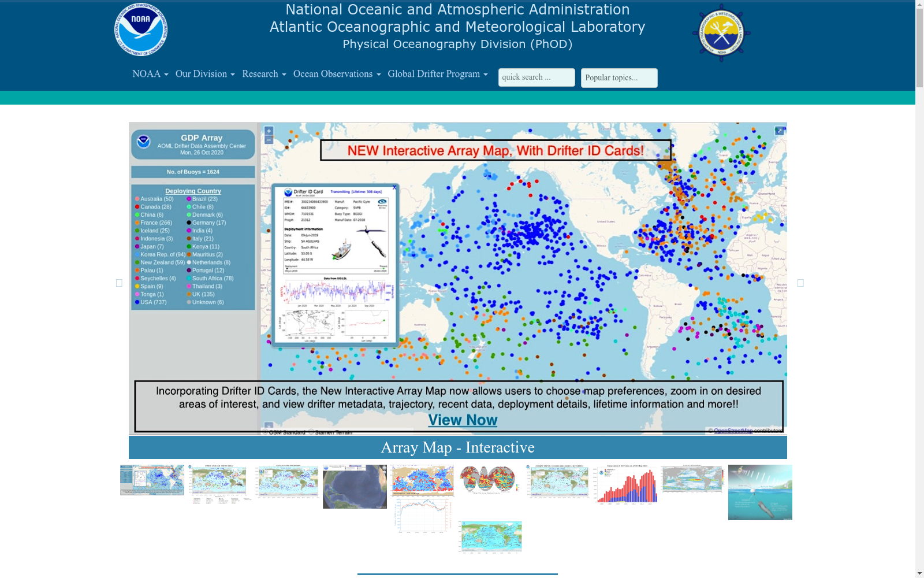
Task: Click the NOAA circular logo
Action: (x=141, y=29)
